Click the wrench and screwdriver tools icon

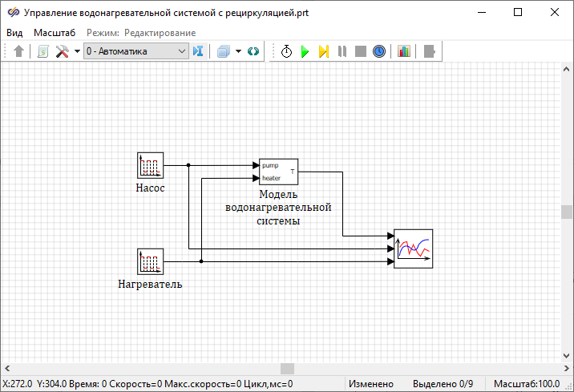coord(62,51)
